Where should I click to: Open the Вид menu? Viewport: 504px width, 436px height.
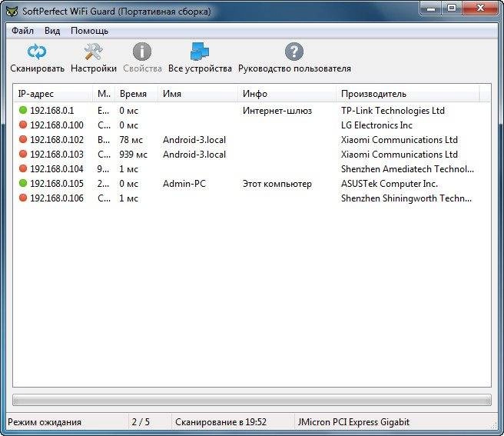[52, 31]
